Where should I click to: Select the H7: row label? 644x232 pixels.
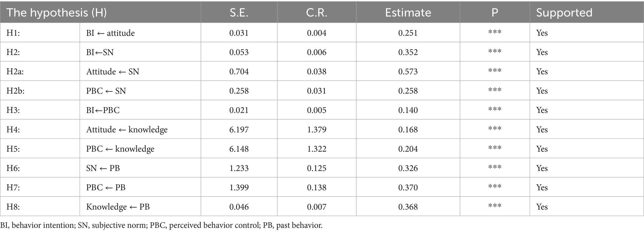(13, 187)
